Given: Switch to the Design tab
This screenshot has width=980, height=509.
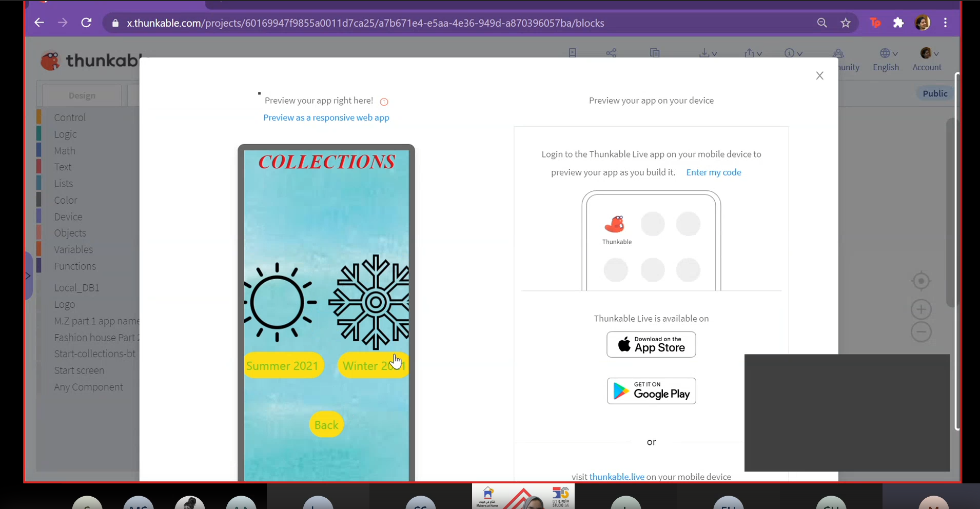Looking at the screenshot, I should click(x=82, y=95).
